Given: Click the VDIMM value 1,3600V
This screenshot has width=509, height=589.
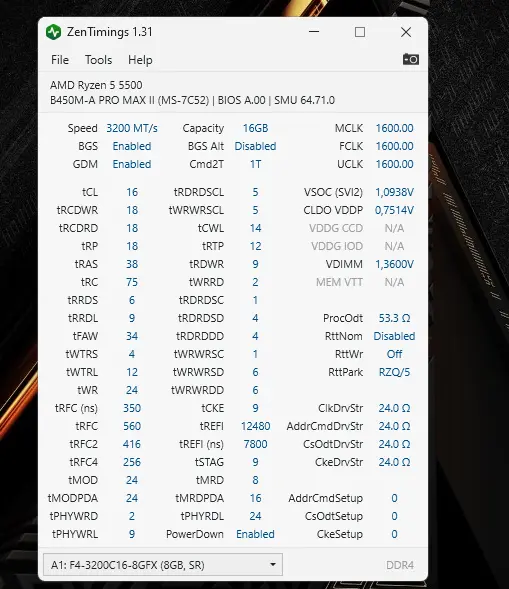Looking at the screenshot, I should [x=394, y=264].
